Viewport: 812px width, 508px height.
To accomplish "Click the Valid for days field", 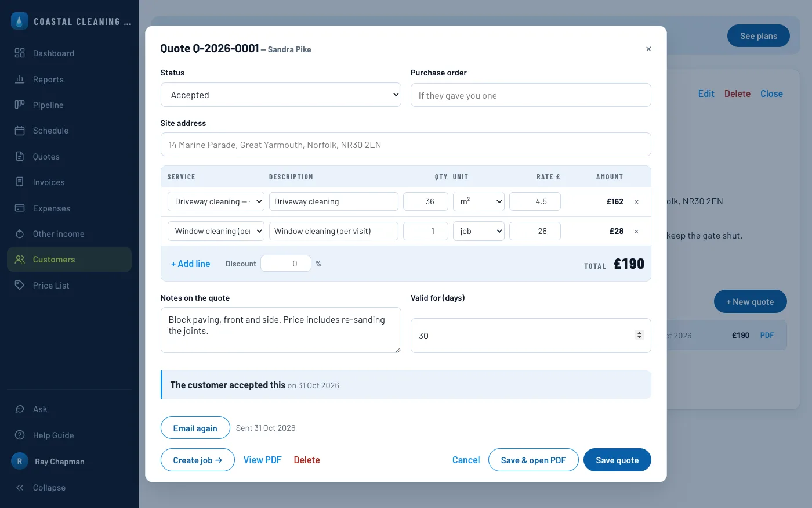I will (x=531, y=335).
